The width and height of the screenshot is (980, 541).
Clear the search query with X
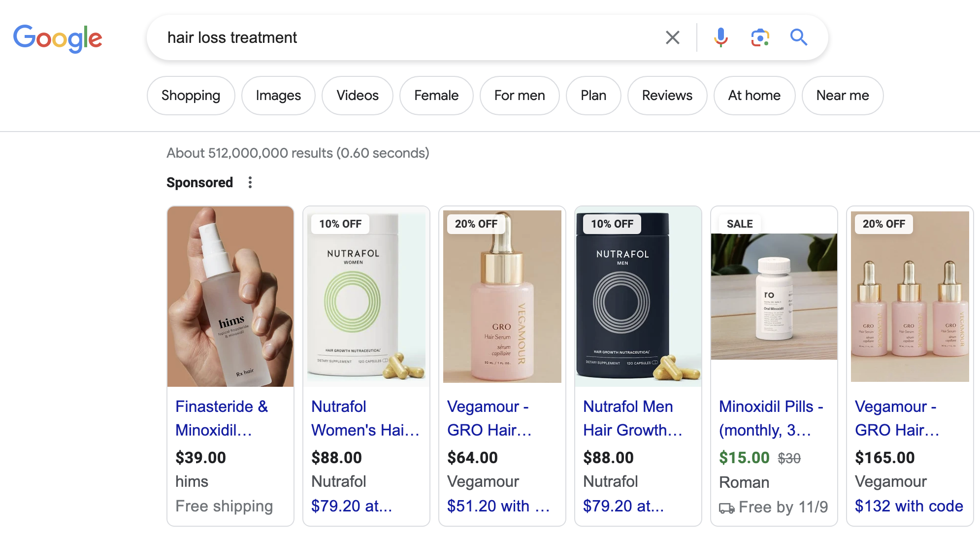point(673,37)
